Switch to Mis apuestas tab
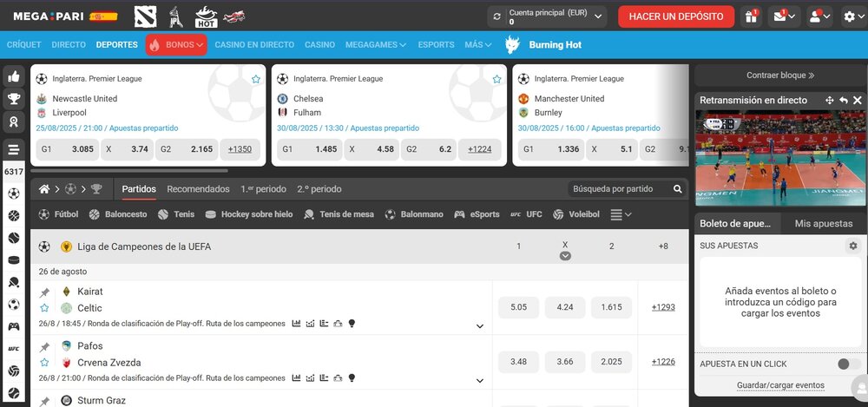This screenshot has height=407, width=868. [x=824, y=224]
